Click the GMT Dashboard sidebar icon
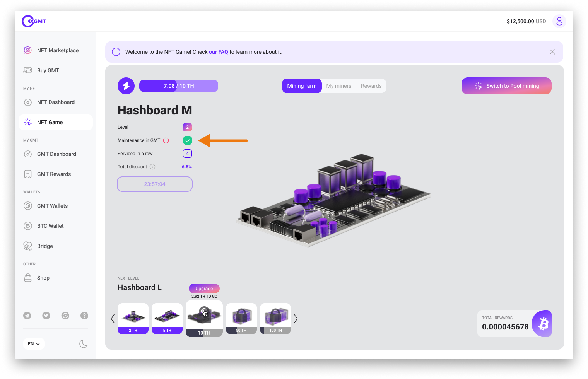The height and width of the screenshot is (379, 588). pyautogui.click(x=28, y=154)
